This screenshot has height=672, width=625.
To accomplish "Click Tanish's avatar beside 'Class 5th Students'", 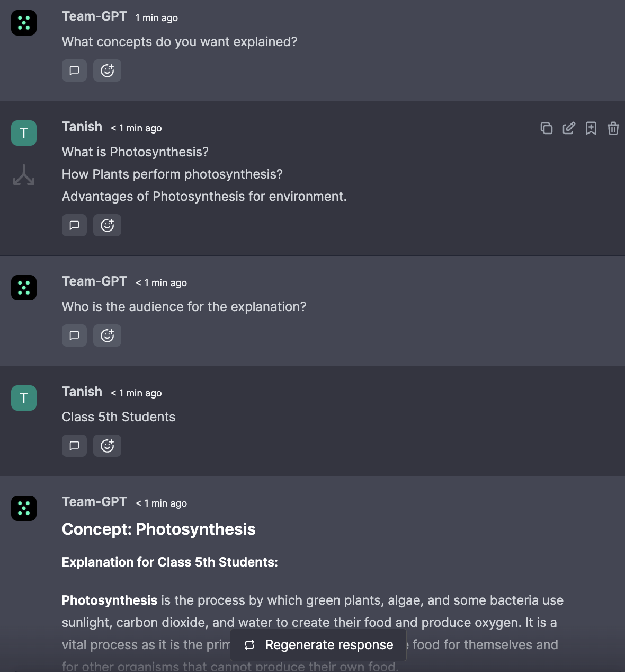I will pos(24,398).
